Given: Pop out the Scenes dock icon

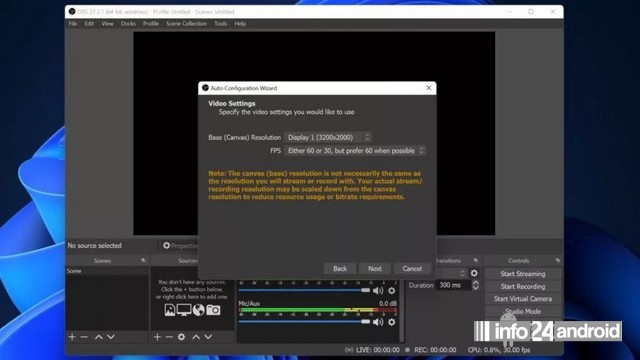Looking at the screenshot, I should point(143,260).
